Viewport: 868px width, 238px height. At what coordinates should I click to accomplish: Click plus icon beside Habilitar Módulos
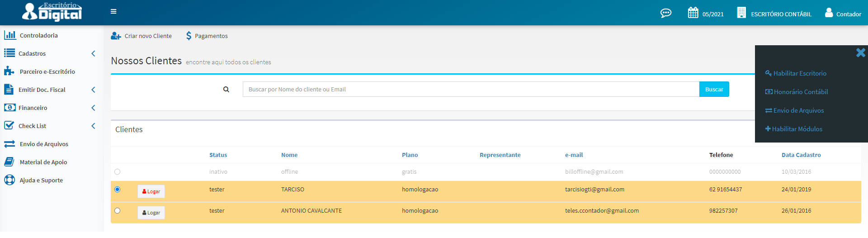(x=768, y=129)
